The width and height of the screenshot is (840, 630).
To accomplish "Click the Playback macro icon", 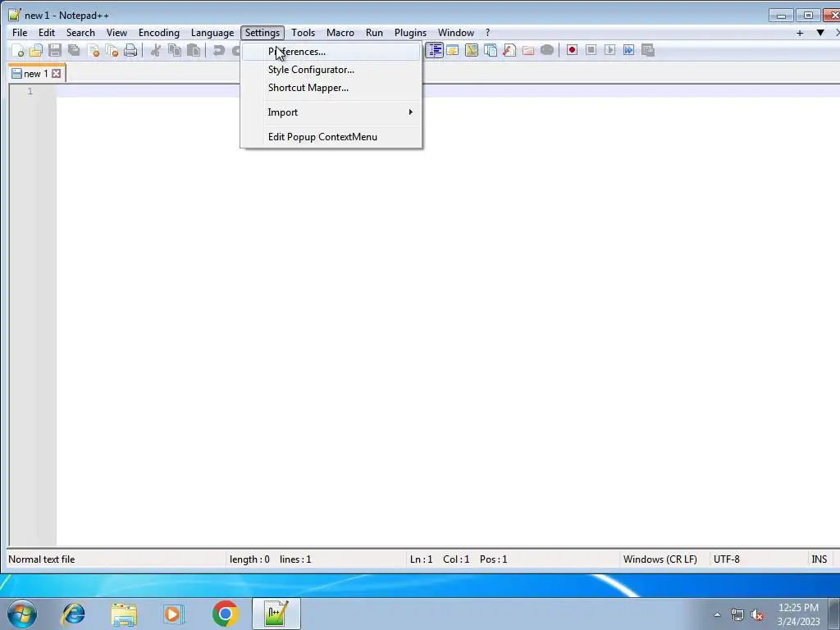I will 609,50.
